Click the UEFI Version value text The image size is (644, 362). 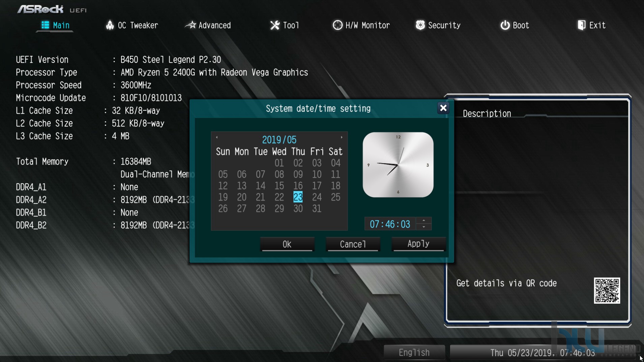click(x=171, y=60)
